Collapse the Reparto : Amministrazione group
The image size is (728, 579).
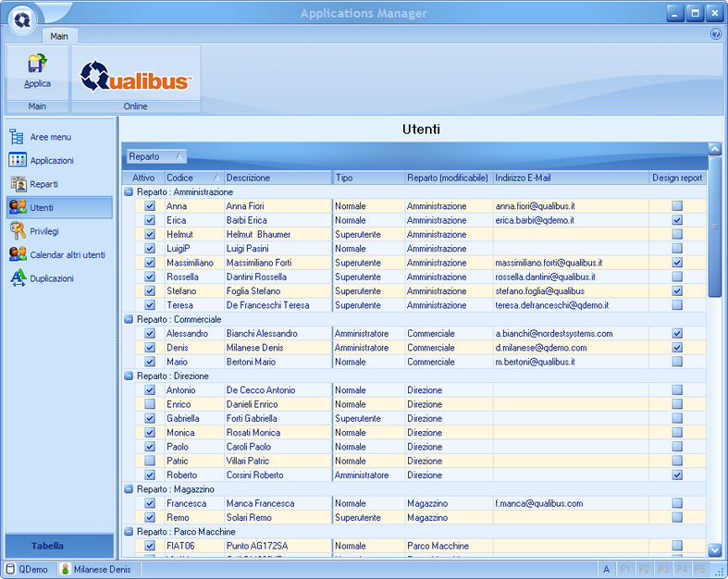click(x=129, y=191)
